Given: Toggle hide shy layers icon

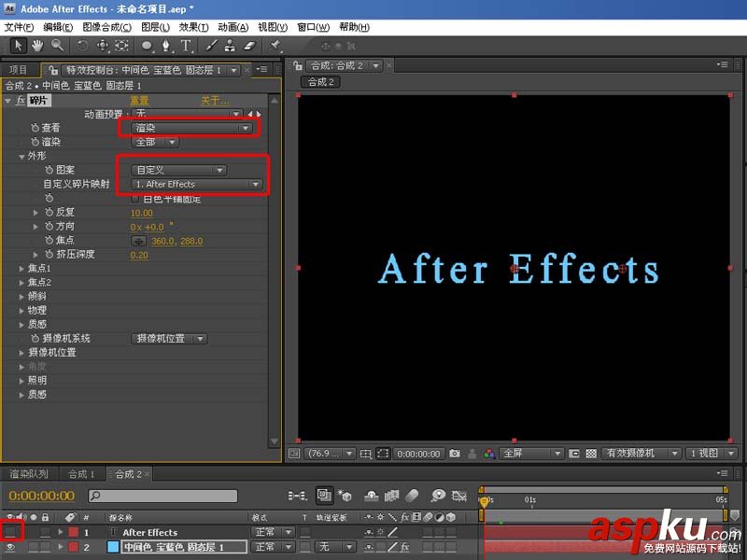Looking at the screenshot, I should coord(371,496).
